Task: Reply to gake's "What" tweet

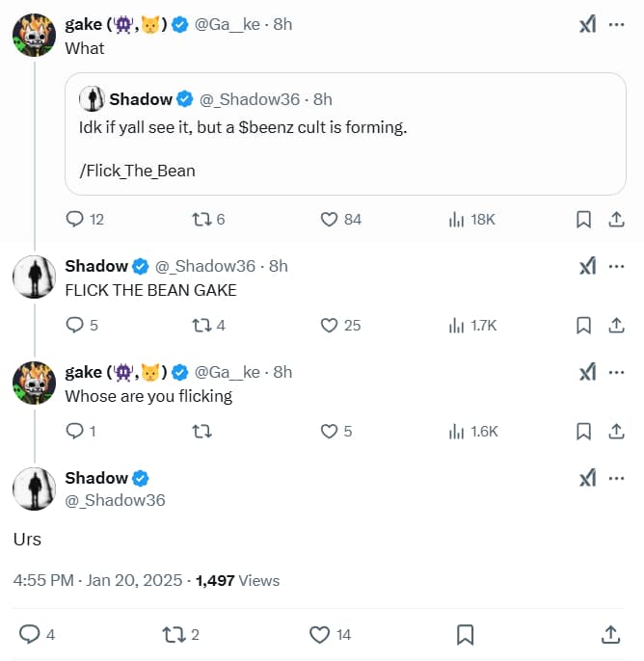Action: [75, 220]
